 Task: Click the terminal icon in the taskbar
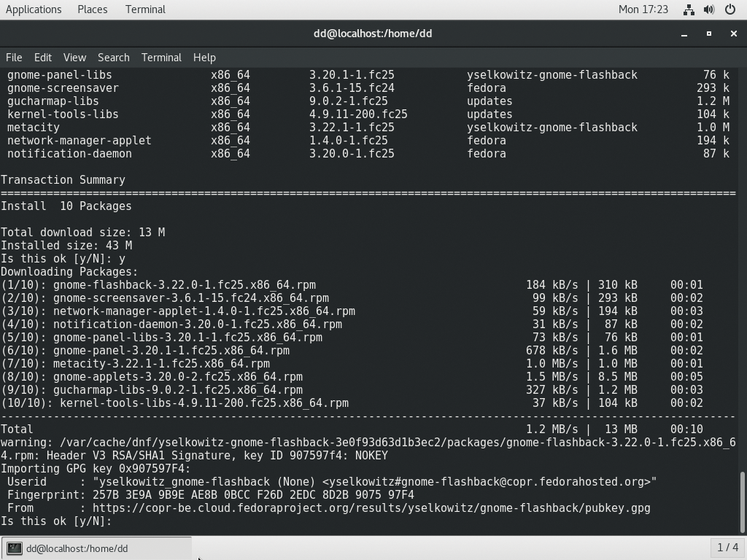[15, 548]
